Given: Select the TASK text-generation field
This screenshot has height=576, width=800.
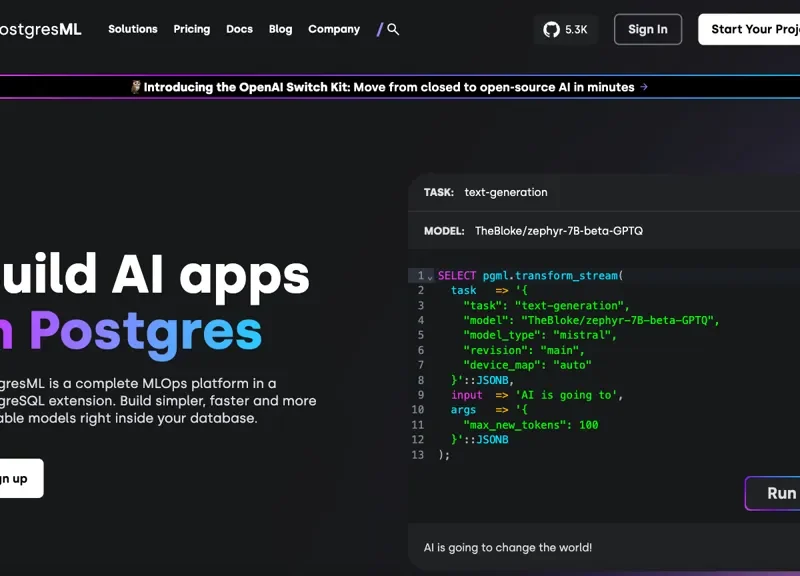Looking at the screenshot, I should point(506,192).
